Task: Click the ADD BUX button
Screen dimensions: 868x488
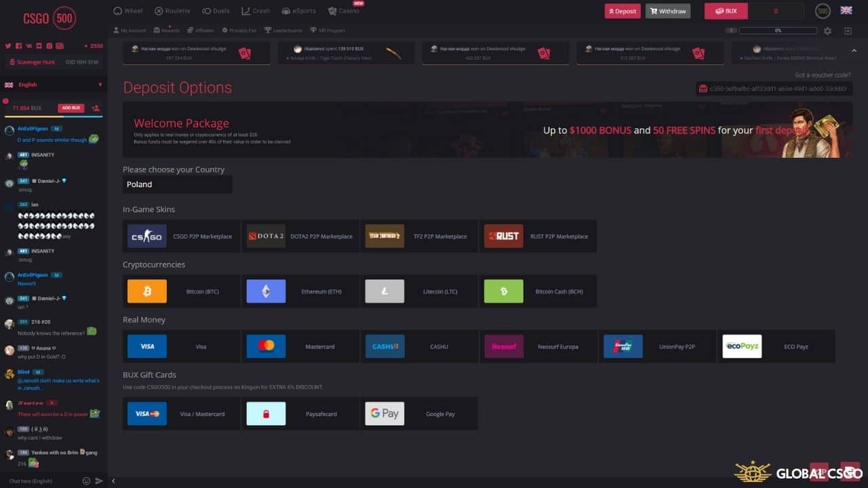Action: 71,108
